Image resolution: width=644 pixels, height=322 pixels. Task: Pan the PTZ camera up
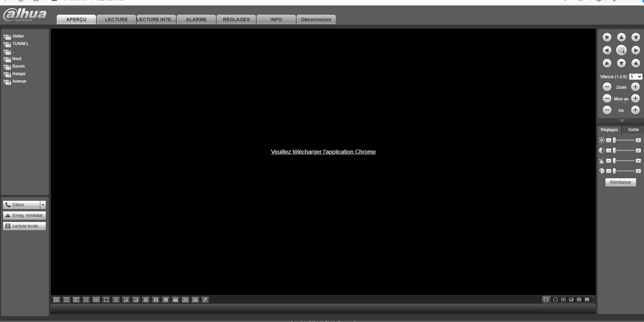point(621,37)
